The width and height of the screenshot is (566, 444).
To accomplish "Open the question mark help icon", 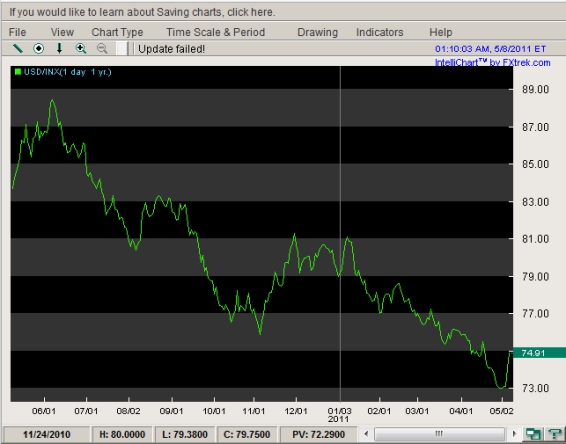I will [555, 434].
